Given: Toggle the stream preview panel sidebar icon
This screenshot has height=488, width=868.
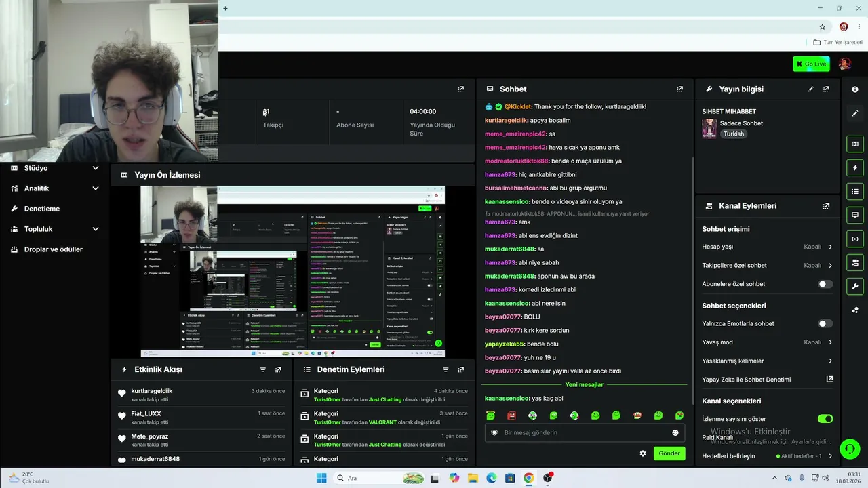Looking at the screenshot, I should pos(854,144).
